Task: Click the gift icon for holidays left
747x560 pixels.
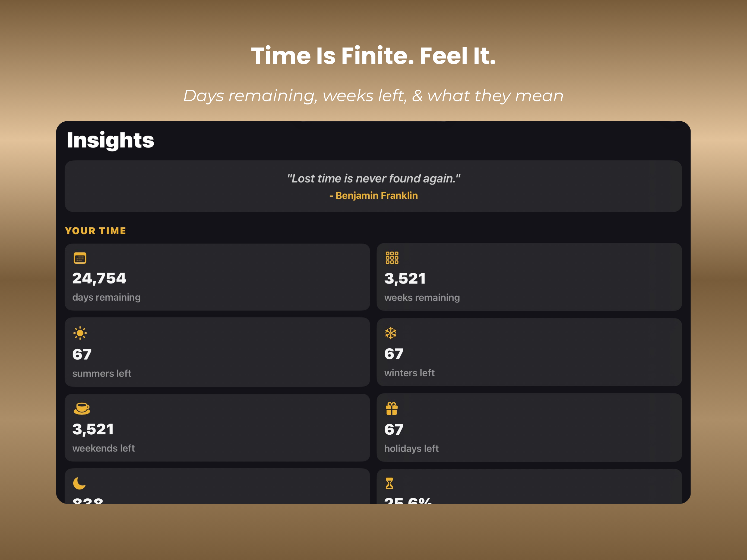Action: point(392,408)
